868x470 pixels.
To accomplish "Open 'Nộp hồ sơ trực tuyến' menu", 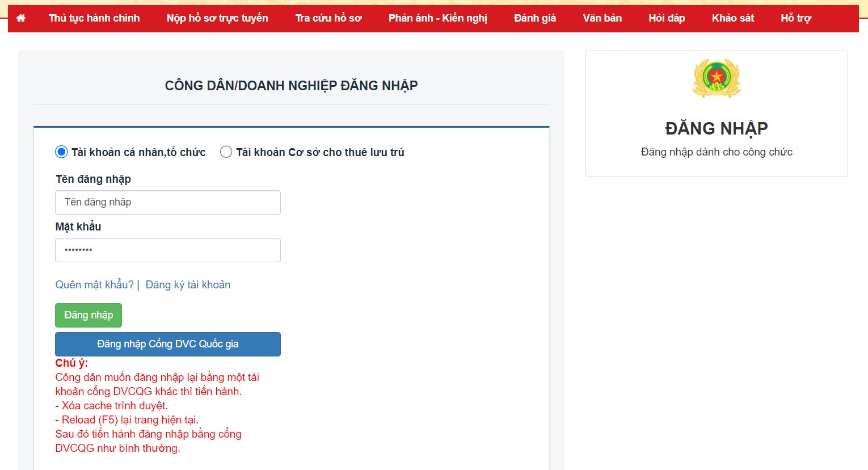I will coord(217,18).
